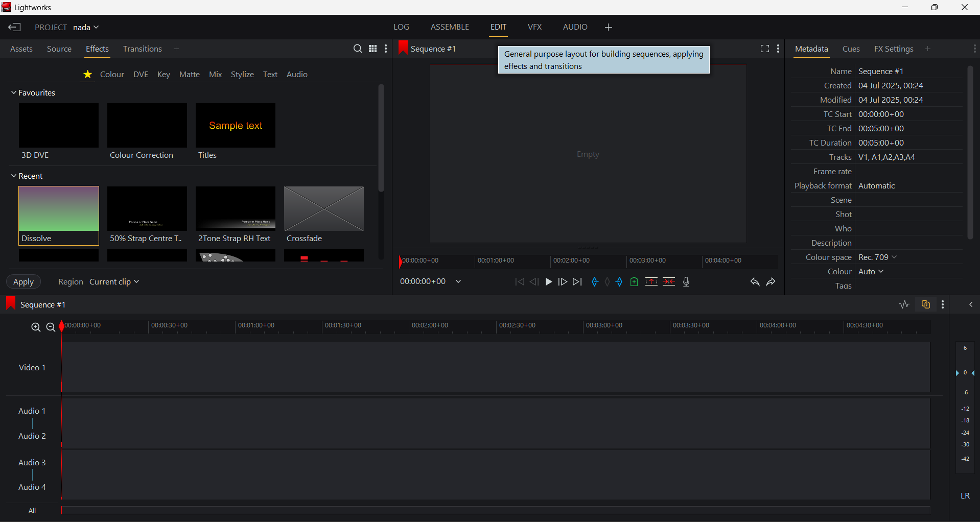Open the Assets tab
The height and width of the screenshot is (522, 980).
pyautogui.click(x=21, y=49)
